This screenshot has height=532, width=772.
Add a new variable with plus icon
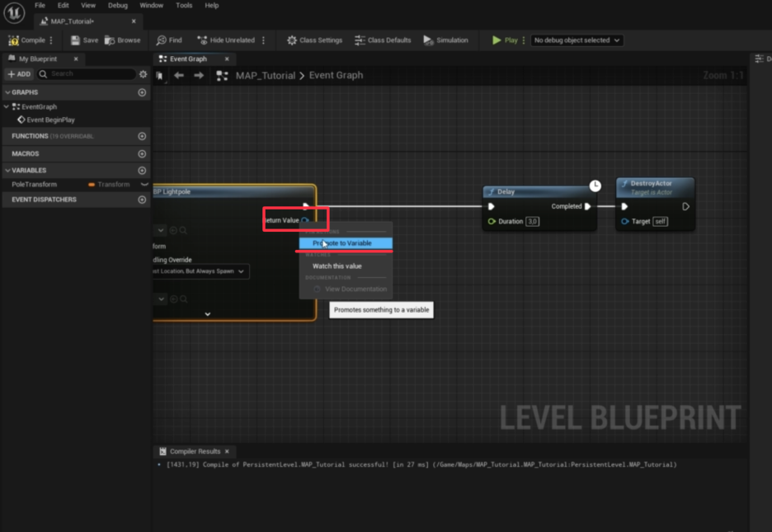click(142, 170)
